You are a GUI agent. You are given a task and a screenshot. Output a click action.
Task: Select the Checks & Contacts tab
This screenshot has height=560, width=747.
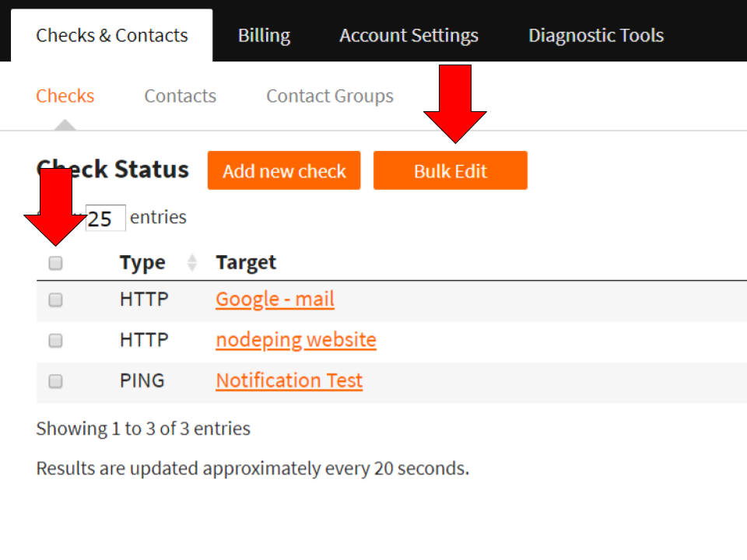tap(111, 35)
